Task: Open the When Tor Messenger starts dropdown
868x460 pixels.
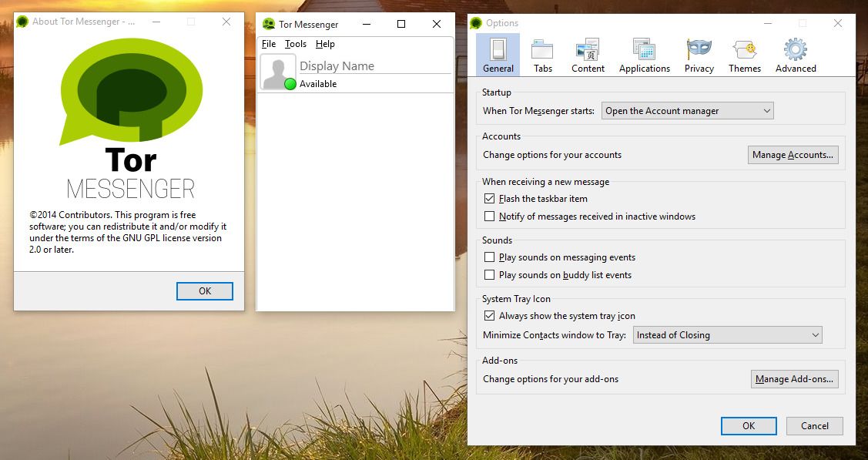Action: (686, 110)
